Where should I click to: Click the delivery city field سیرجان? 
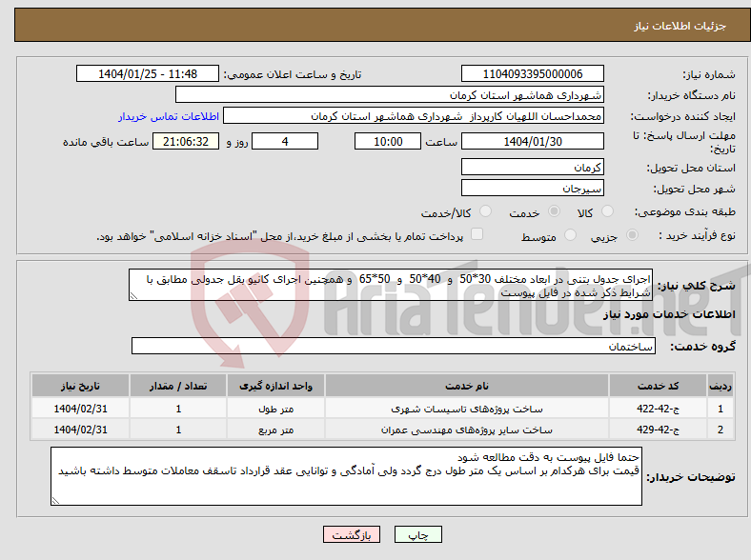(533, 188)
